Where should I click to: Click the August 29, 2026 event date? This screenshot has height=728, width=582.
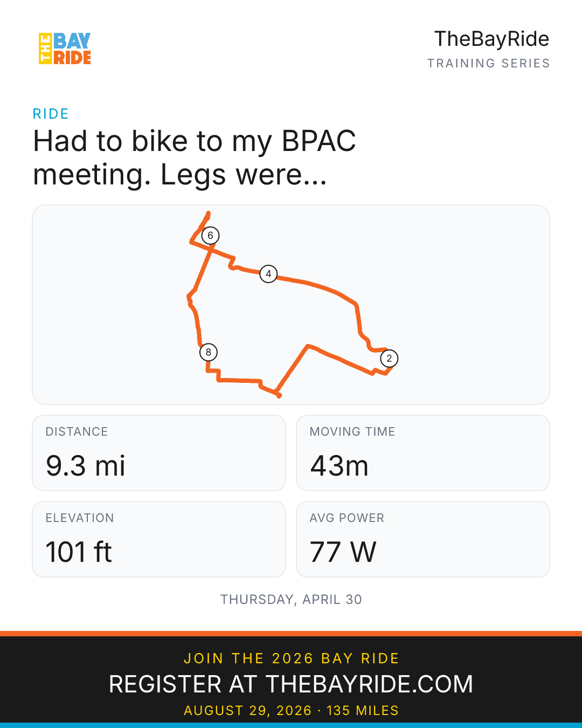(248, 711)
